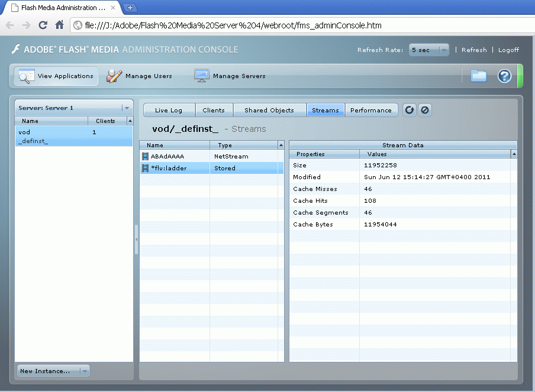The image size is (535, 392).
Task: Open the Refresh Rate dropdown
Action: [429, 50]
